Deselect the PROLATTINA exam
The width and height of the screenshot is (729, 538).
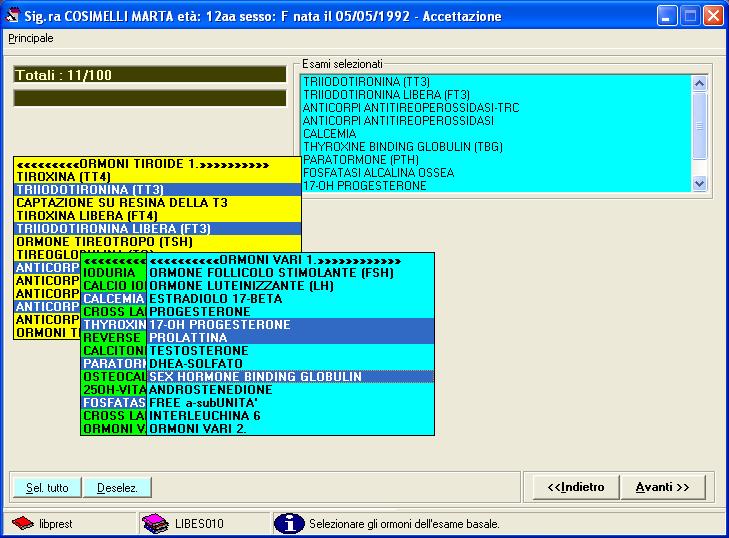290,338
